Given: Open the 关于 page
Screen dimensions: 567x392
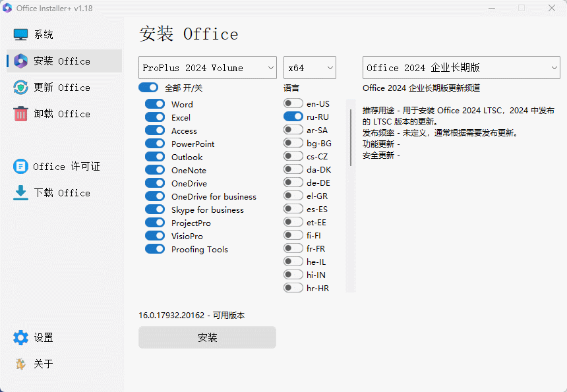Looking at the screenshot, I should [65, 364].
